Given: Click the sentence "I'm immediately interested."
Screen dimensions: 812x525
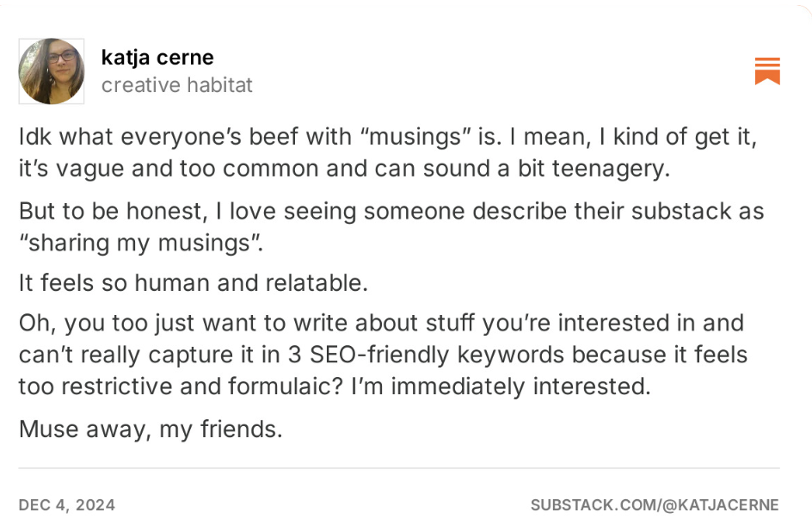Looking at the screenshot, I should point(501,386).
